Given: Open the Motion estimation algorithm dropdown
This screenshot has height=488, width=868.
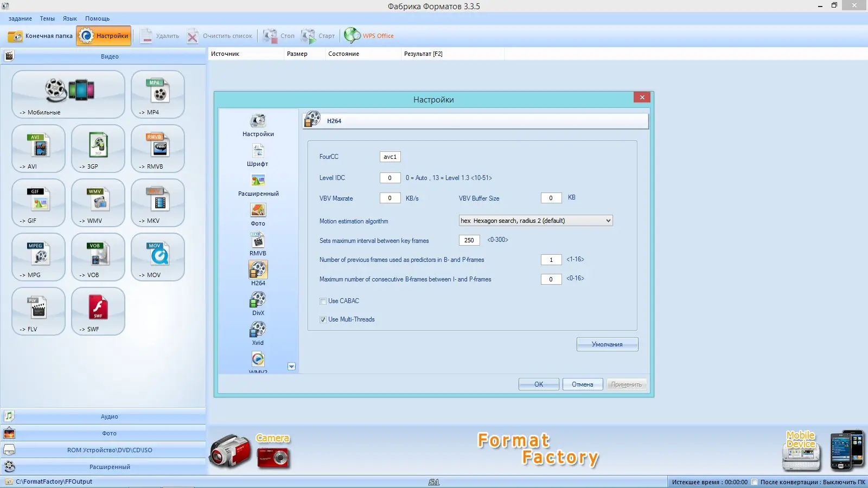Looking at the screenshot, I should tap(536, 221).
